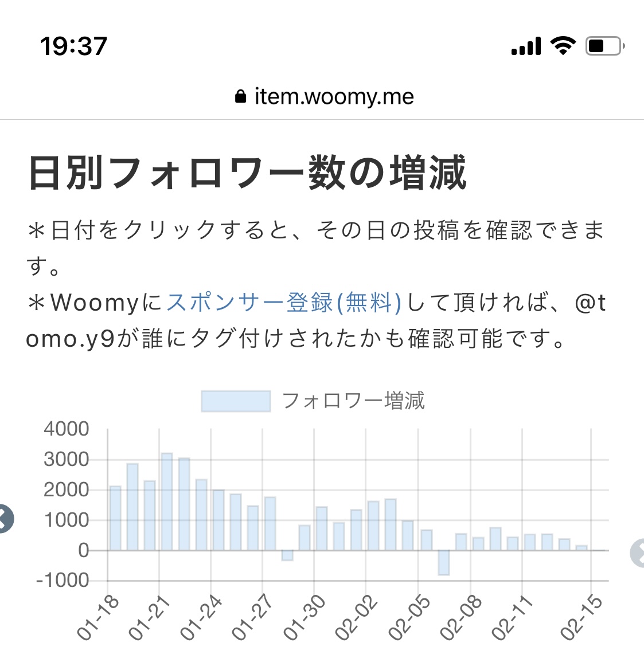Image resolution: width=644 pixels, height=666 pixels.
Task: Select the 01-21 date label
Action: click(149, 618)
